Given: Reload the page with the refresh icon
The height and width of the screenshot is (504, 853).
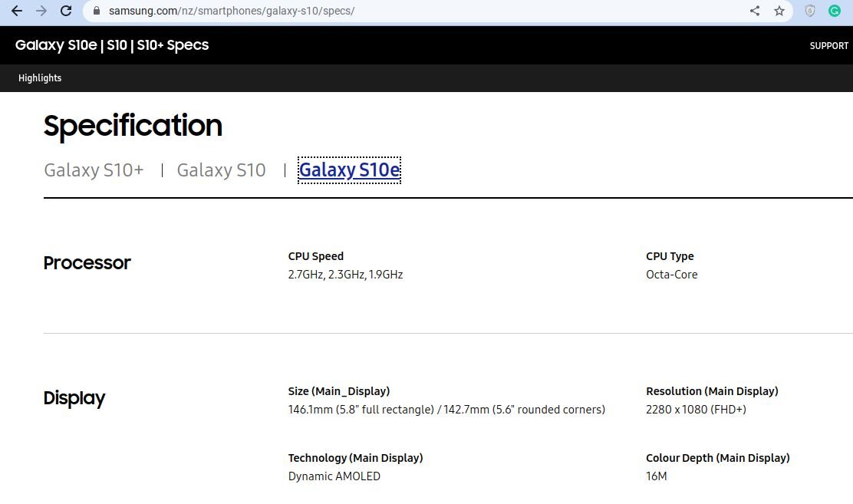Looking at the screenshot, I should 66,11.
